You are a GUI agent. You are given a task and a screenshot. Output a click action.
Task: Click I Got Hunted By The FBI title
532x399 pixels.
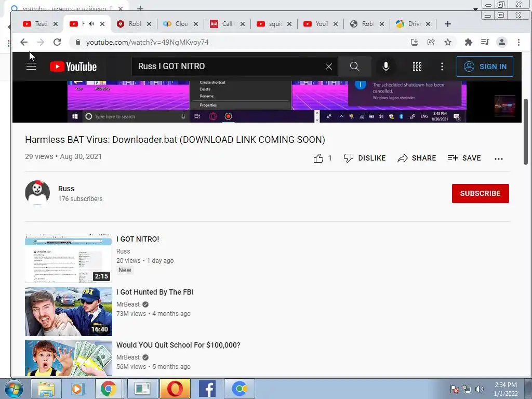(x=155, y=292)
